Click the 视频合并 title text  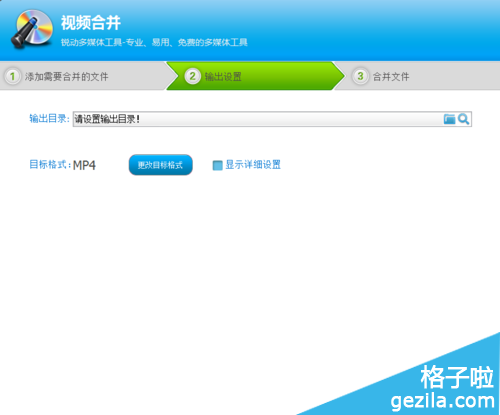(x=91, y=23)
